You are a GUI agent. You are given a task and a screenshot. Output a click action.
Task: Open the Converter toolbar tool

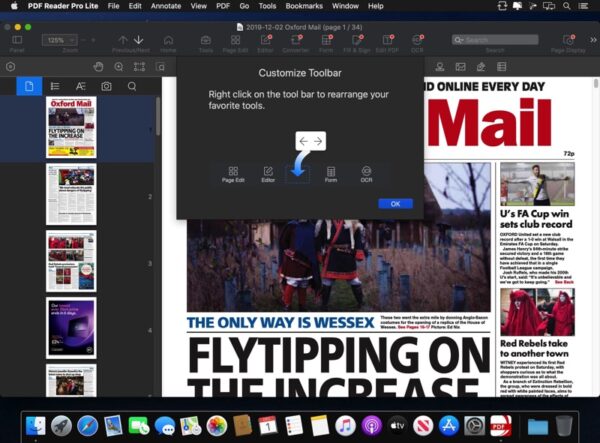coord(295,40)
